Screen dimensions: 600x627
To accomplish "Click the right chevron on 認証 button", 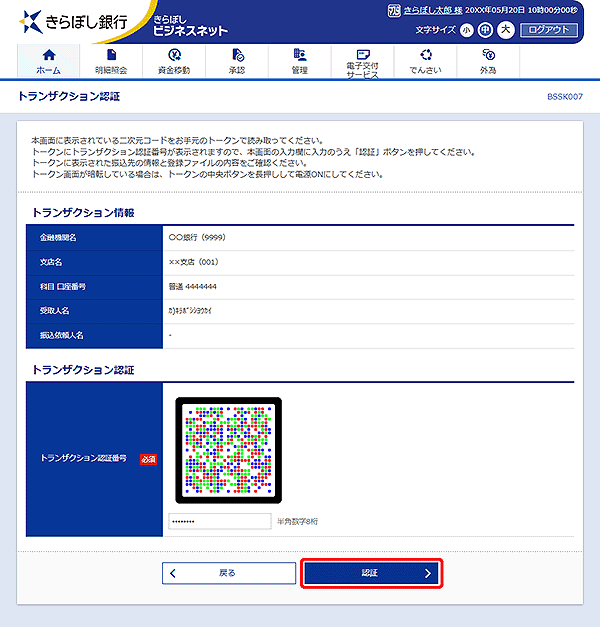I will pyautogui.click(x=428, y=573).
